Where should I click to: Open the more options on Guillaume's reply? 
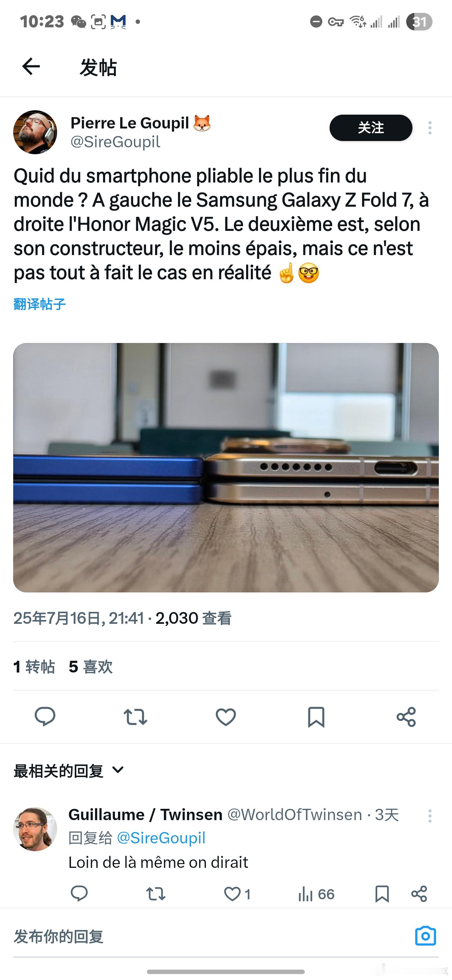[430, 816]
